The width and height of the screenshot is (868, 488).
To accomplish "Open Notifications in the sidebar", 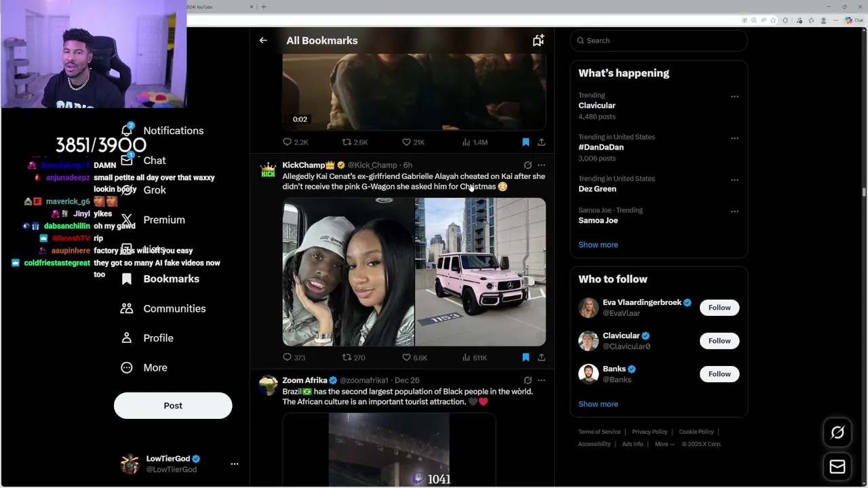I will pyautogui.click(x=163, y=130).
